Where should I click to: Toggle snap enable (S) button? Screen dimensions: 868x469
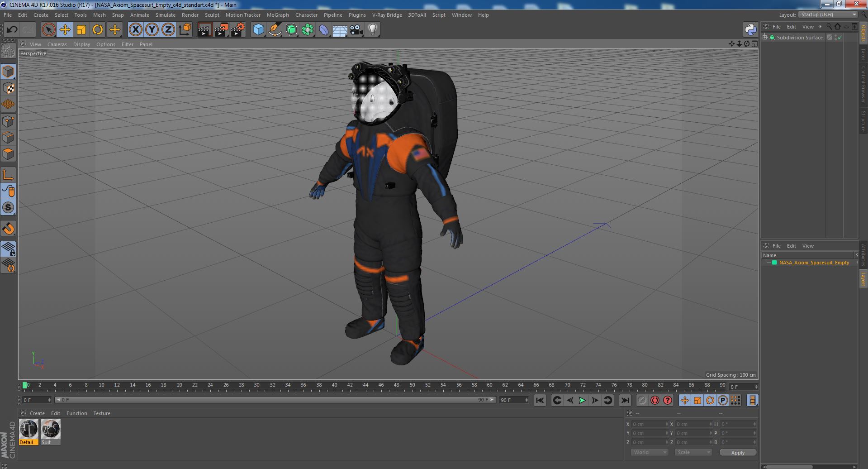(x=8, y=208)
